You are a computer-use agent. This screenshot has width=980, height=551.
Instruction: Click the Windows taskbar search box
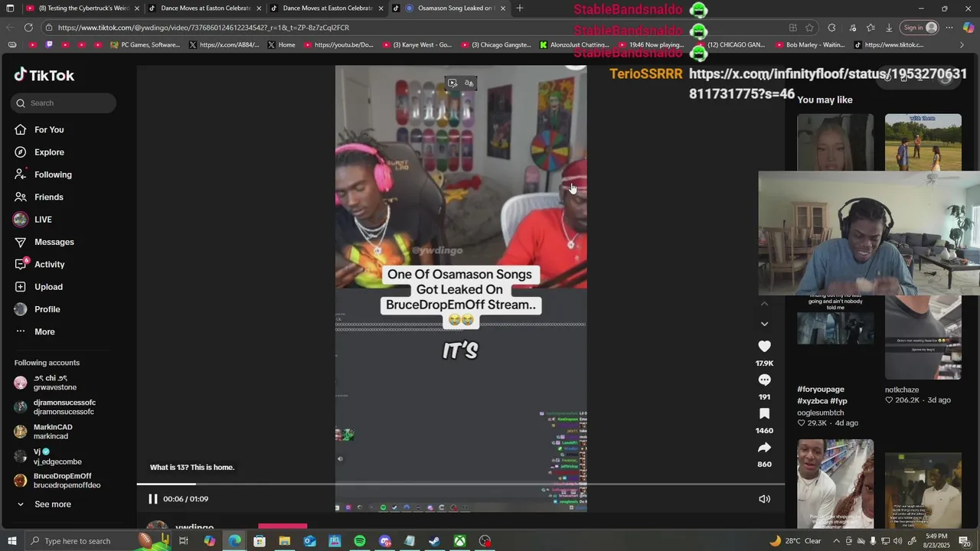(98, 541)
